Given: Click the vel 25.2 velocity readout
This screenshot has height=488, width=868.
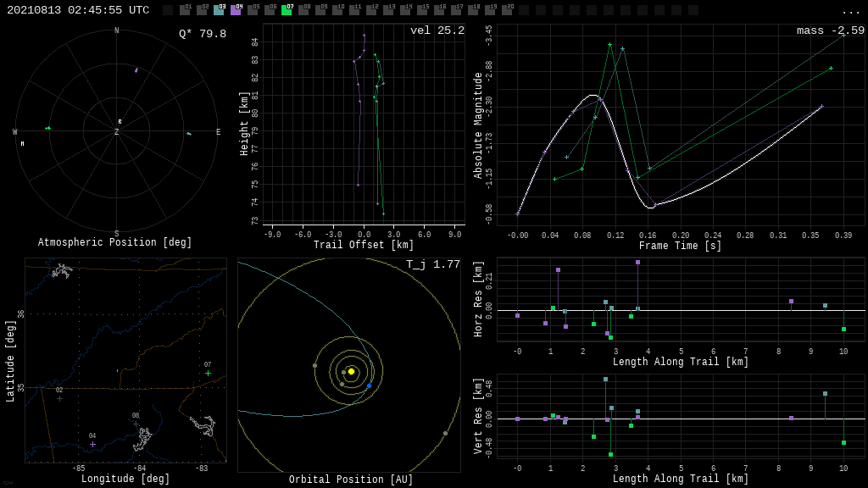Looking at the screenshot, I should coord(437,30).
